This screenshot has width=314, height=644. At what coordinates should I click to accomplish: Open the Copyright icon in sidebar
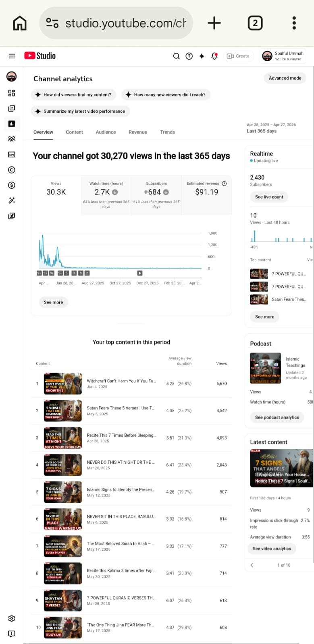click(x=12, y=170)
